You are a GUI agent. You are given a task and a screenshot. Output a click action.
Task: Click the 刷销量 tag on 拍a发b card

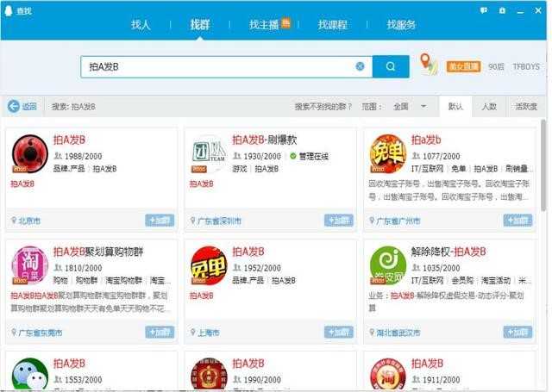517,169
